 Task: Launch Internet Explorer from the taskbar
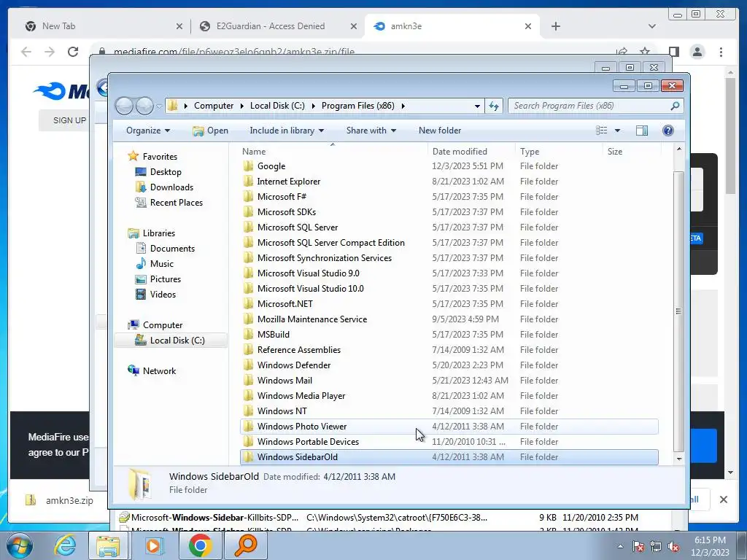point(65,545)
